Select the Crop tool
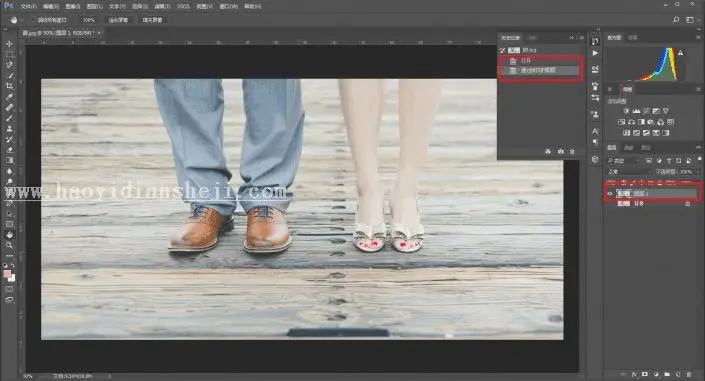Screen dimensions: 705x381 9,86
